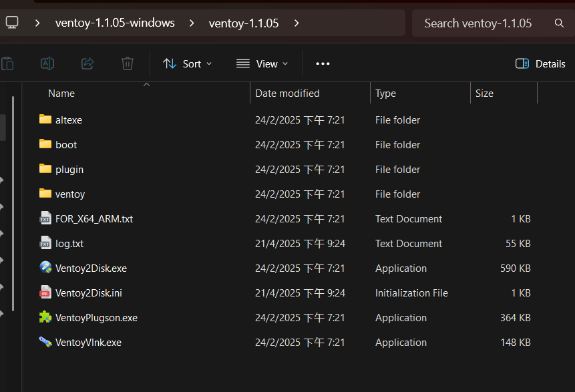
Task: Select VentoyVlnk.exe file name
Action: tap(88, 343)
